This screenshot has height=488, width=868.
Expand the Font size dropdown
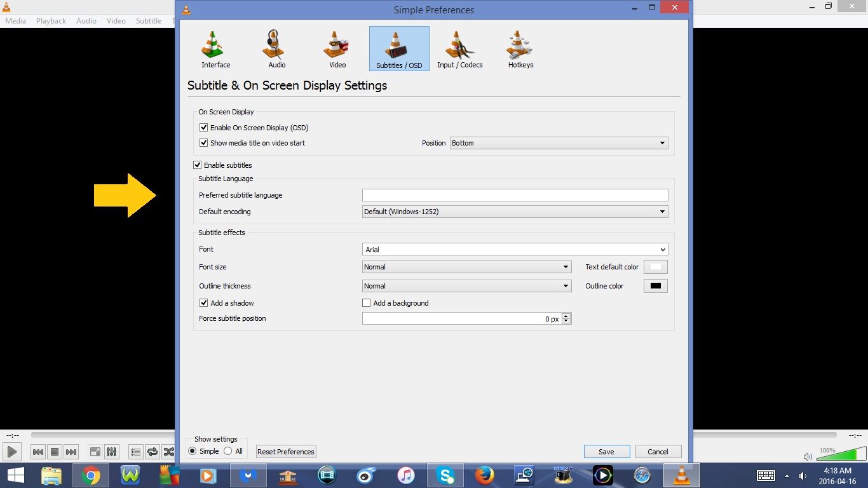pos(565,267)
